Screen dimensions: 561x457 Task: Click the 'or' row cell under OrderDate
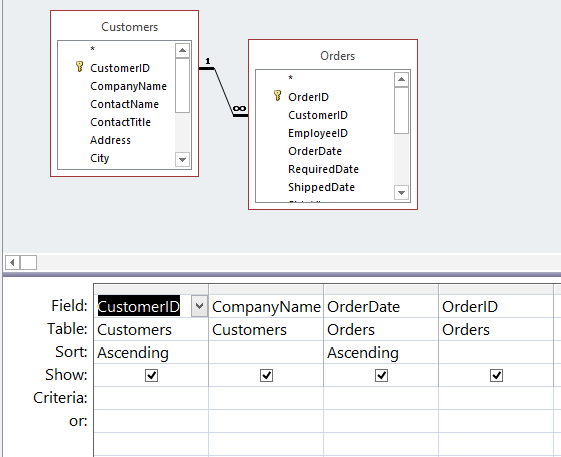click(x=381, y=421)
